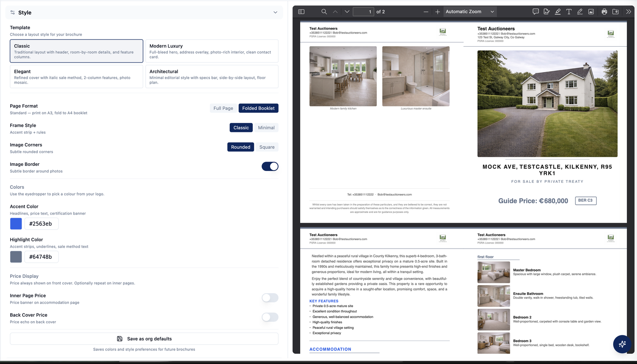
Task: Set page format to Full Page
Action: click(x=223, y=108)
